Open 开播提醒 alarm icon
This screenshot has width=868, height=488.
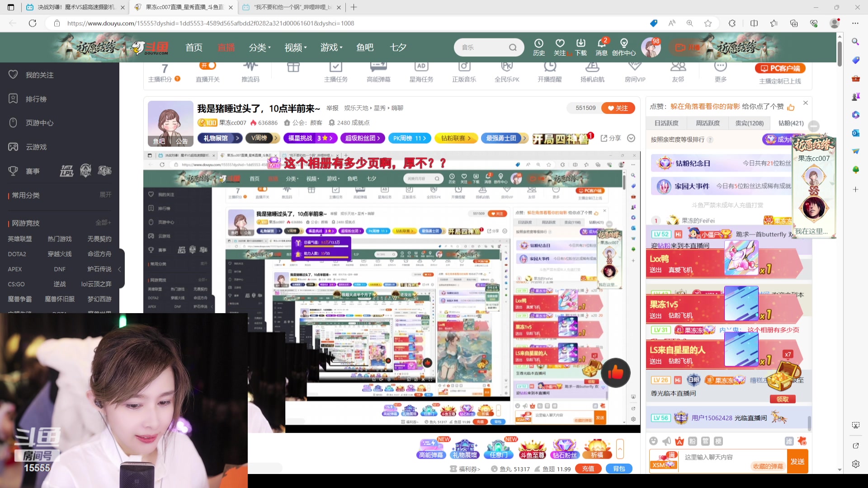point(550,72)
